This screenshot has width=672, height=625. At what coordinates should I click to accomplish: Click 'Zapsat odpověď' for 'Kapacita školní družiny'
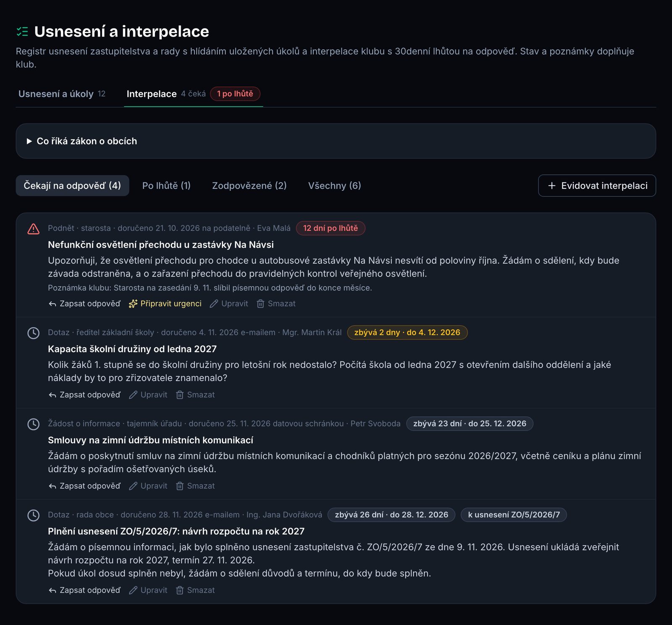[x=84, y=395]
